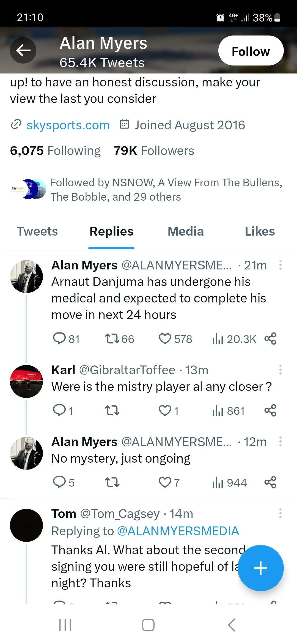Switch to the Media tab
The width and height of the screenshot is (297, 644).
[186, 231]
